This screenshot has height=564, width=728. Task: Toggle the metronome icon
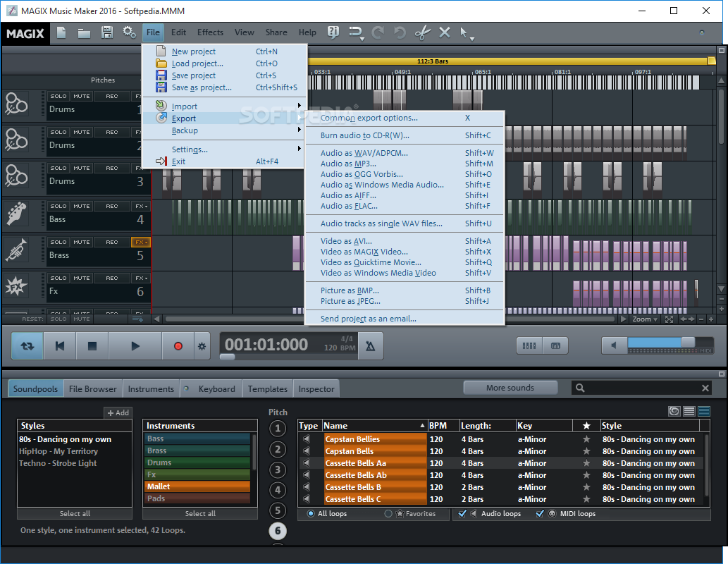(x=371, y=346)
